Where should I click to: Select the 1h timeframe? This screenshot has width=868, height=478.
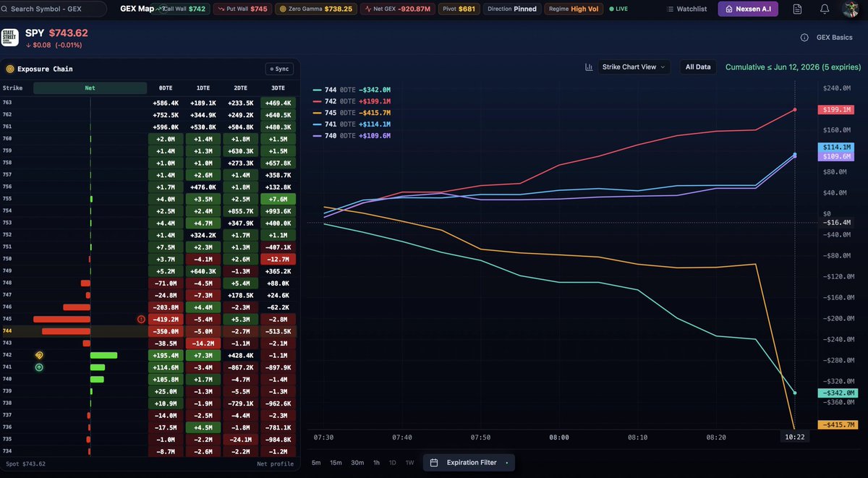(376, 463)
